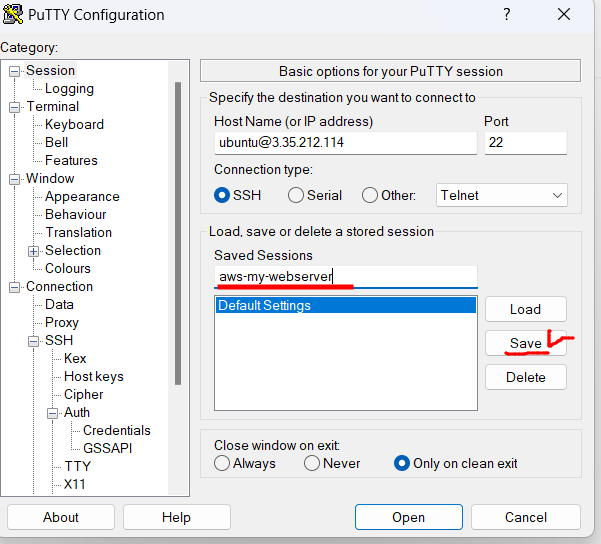Open the Translation category
Screen dimensions: 601x544
[79, 233]
